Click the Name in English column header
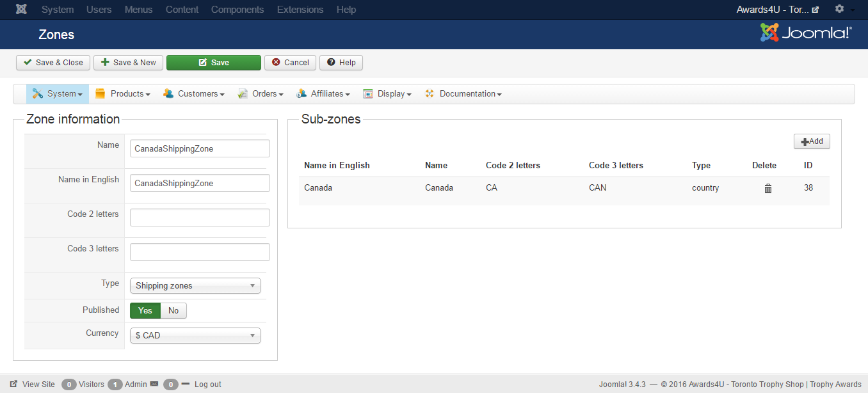Viewport: 868px width, 412px height. pyautogui.click(x=337, y=165)
